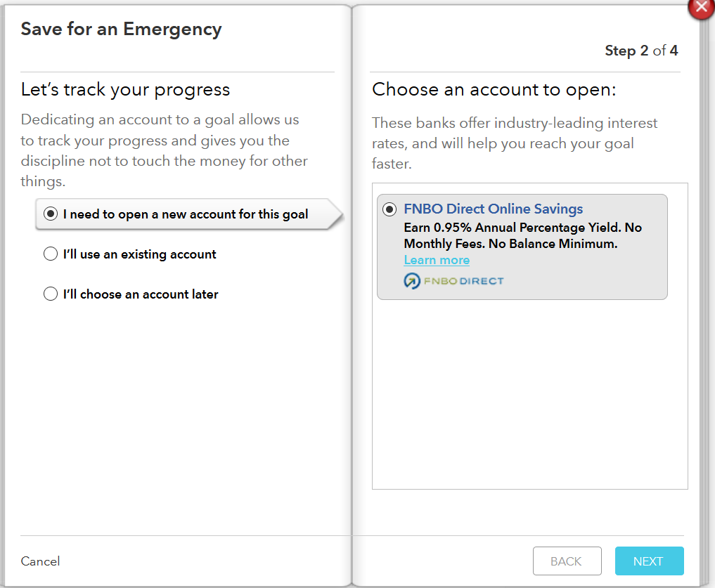Click the 'Step 2 of 4' indicator
This screenshot has width=715, height=588.
pyautogui.click(x=641, y=51)
